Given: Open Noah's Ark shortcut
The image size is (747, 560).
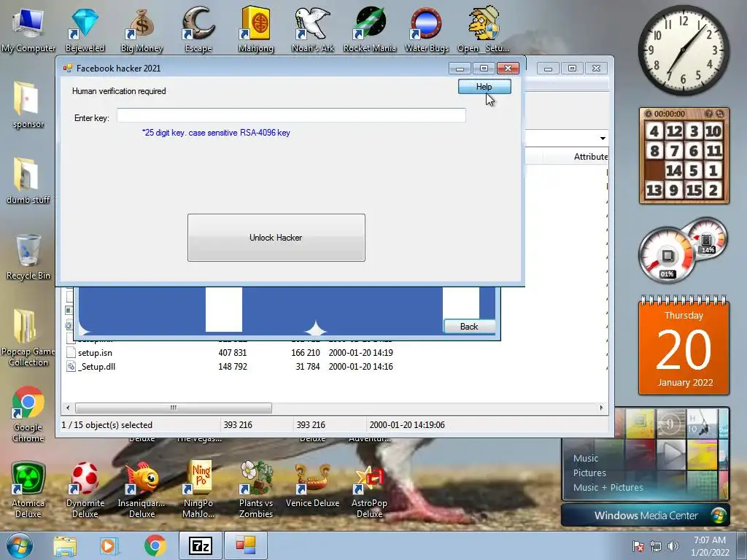Looking at the screenshot, I should tap(312, 29).
